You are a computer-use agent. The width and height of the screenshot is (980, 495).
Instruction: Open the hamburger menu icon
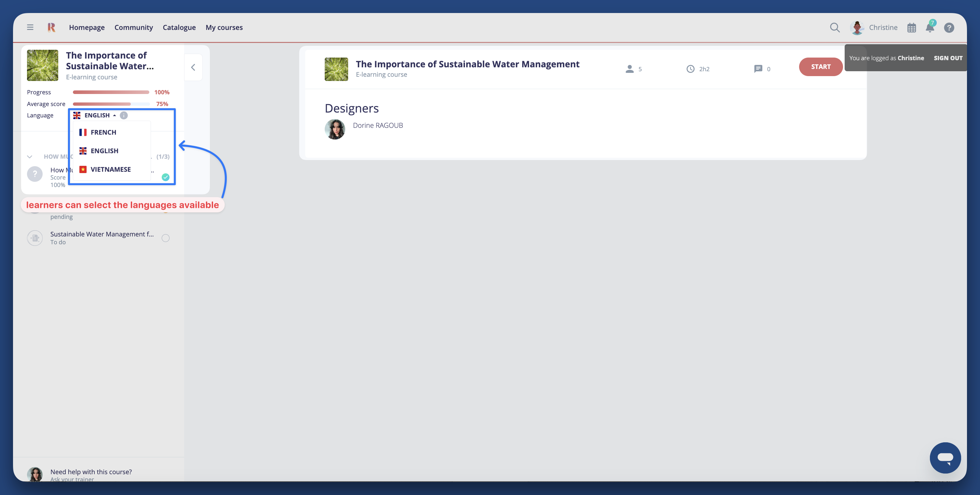coord(30,27)
